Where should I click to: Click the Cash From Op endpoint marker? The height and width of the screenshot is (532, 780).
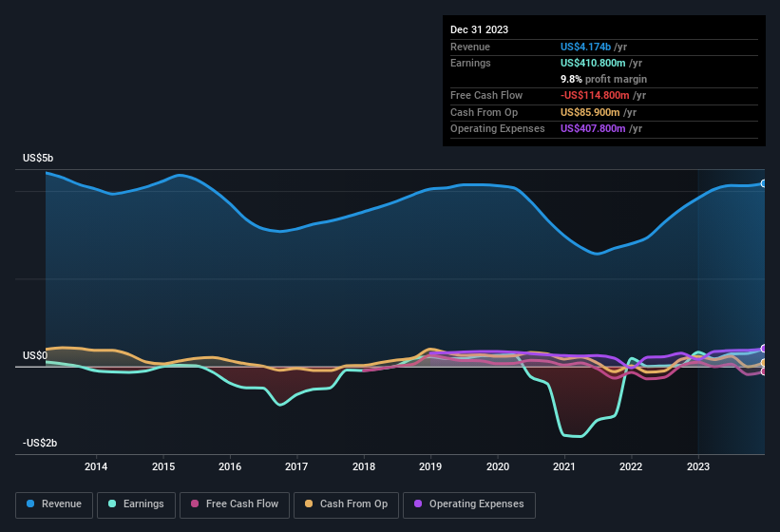pos(764,363)
